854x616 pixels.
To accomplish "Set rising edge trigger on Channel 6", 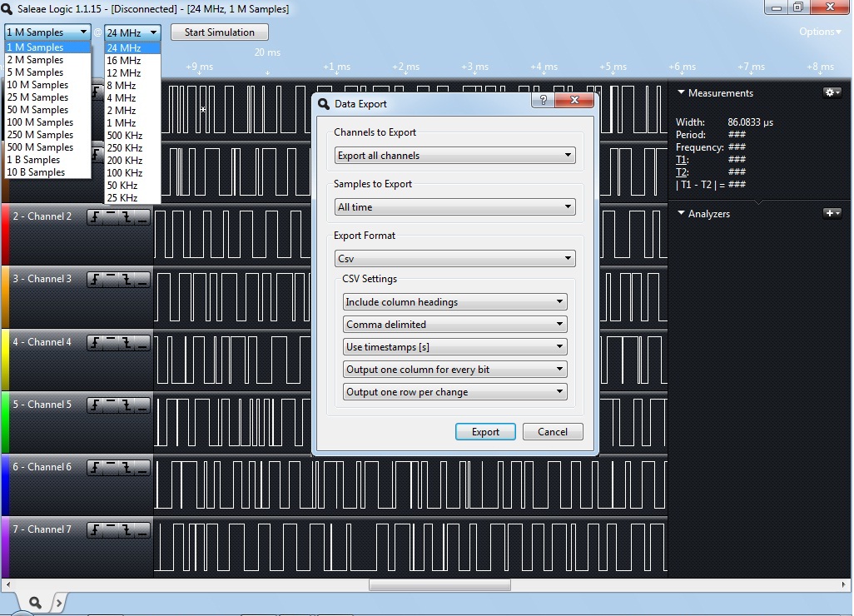I will pyautogui.click(x=96, y=468).
